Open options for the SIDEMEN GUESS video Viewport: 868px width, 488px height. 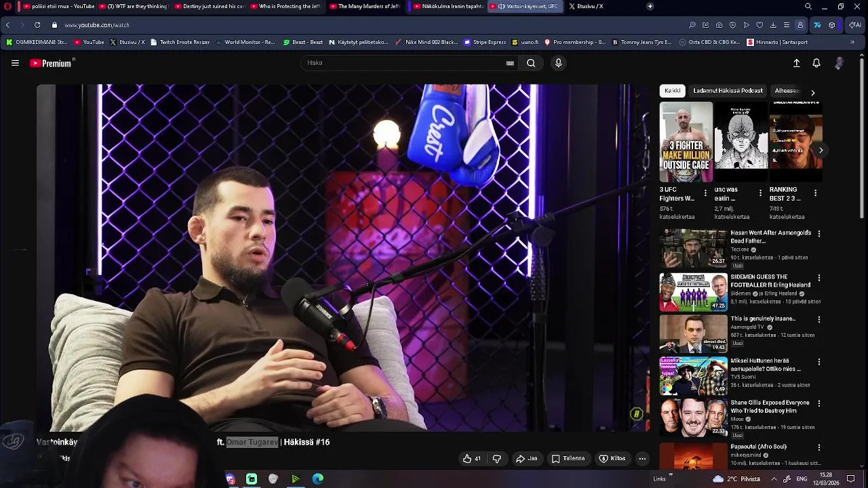(819, 278)
